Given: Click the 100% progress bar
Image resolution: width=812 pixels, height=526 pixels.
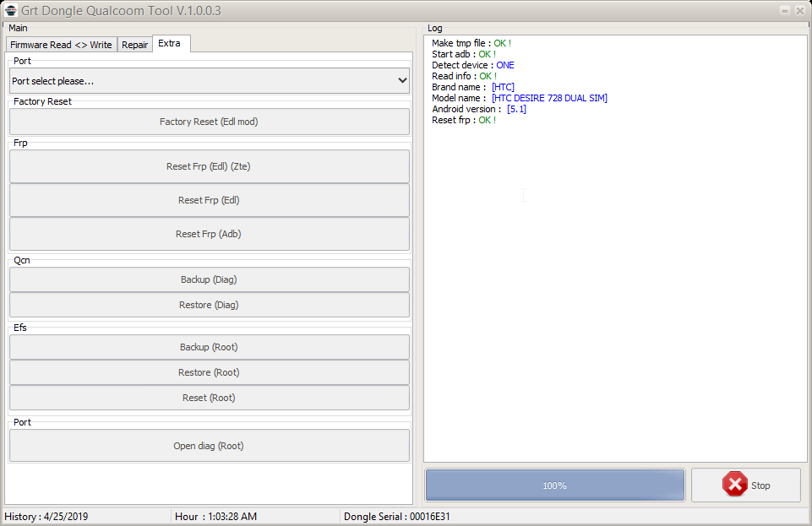Looking at the screenshot, I should coord(555,485).
